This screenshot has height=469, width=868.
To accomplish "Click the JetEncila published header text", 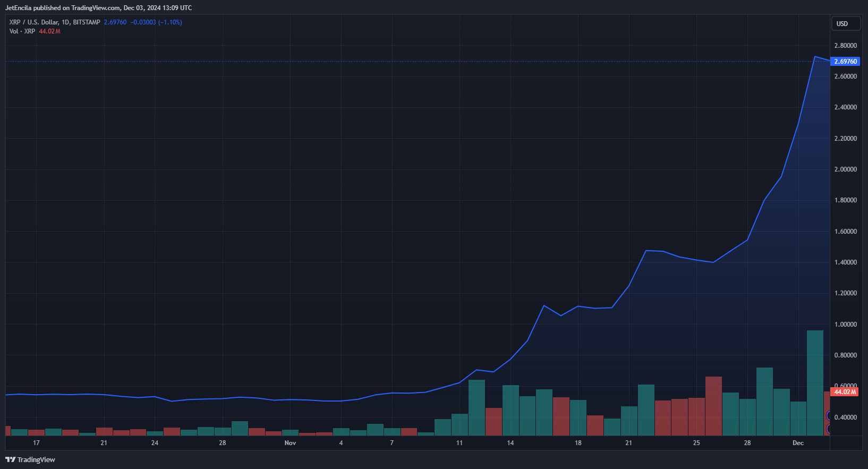I will coord(99,8).
